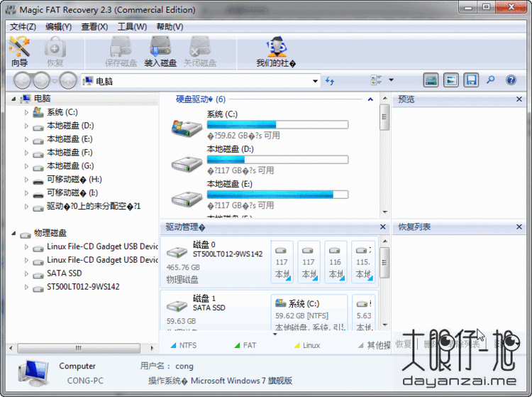532x397 pixels.
Task: Close the 驱动管理 panel
Action: pyautogui.click(x=383, y=227)
